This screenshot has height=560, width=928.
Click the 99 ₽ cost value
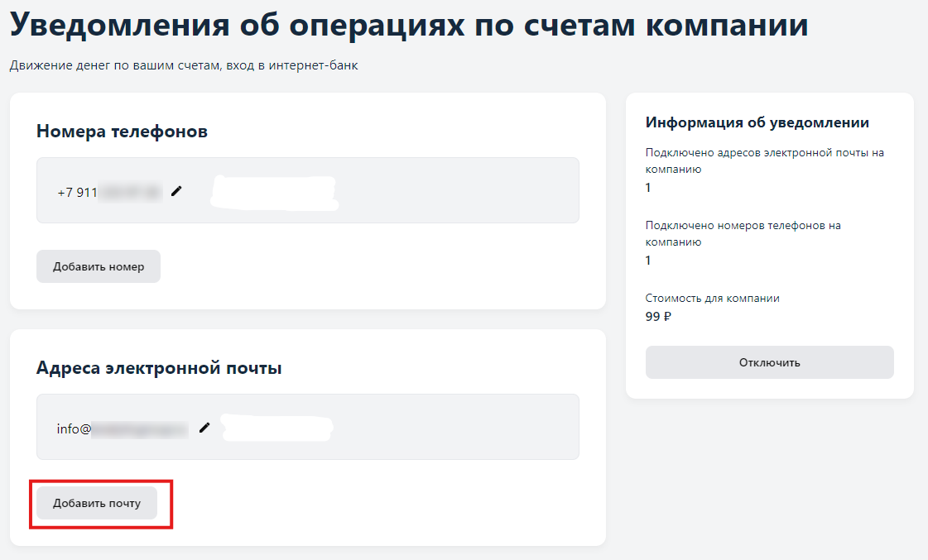pyautogui.click(x=658, y=317)
